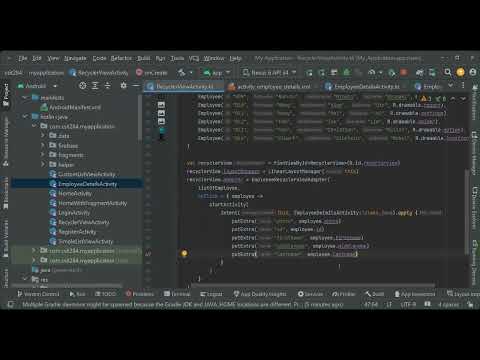Collapse the manifests folder
This screenshot has height=360, width=480.
coord(25,98)
